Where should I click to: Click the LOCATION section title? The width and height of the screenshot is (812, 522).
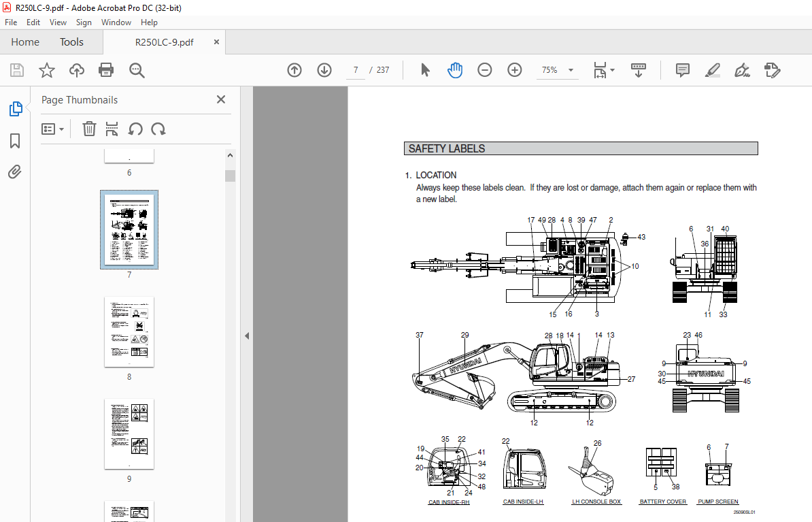pyautogui.click(x=436, y=175)
